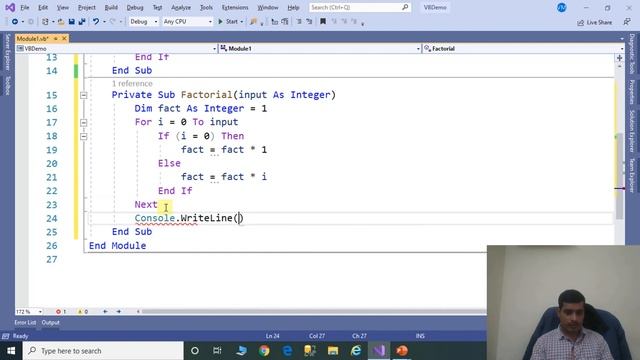Go to previous issue arrow in editor footer
The width and height of the screenshot is (640, 360).
point(105,311)
